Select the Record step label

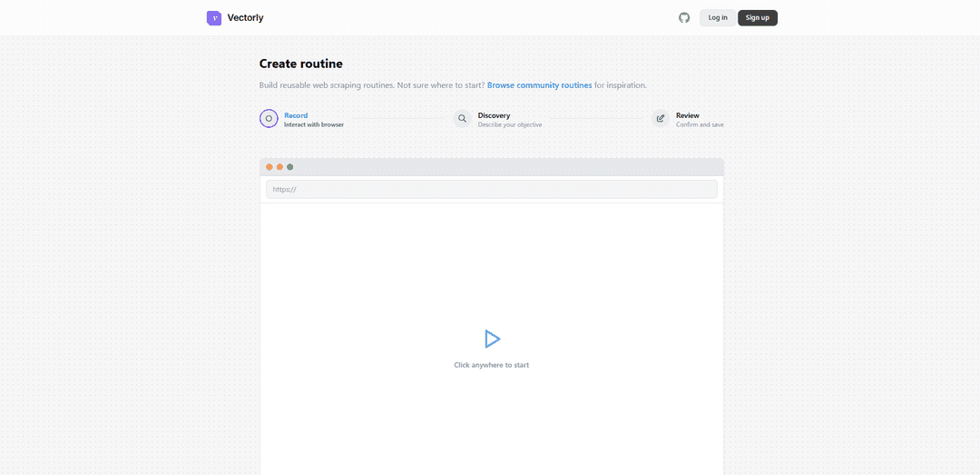click(x=296, y=115)
